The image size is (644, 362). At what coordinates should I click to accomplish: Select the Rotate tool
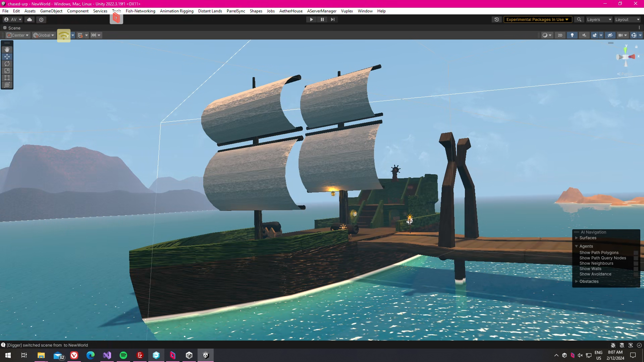(x=7, y=64)
